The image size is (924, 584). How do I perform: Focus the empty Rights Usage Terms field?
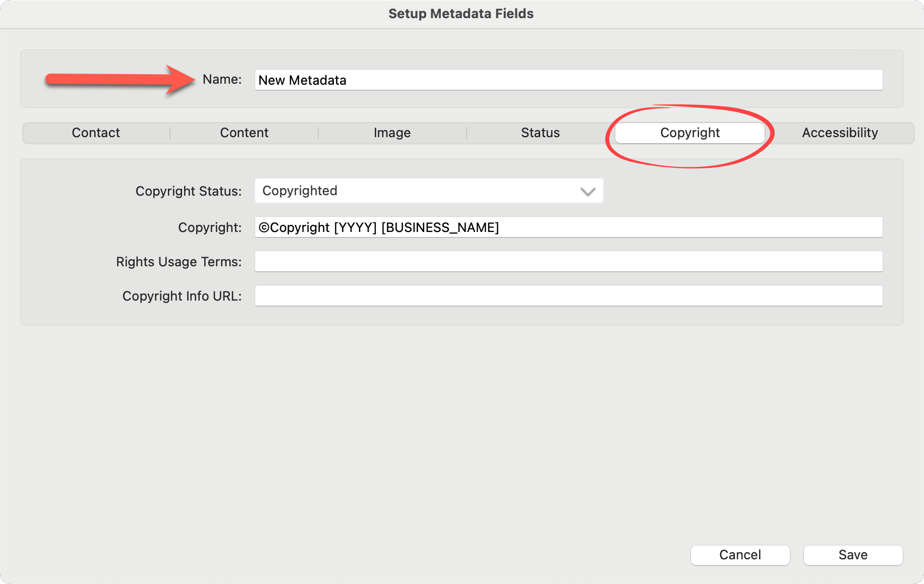point(568,262)
